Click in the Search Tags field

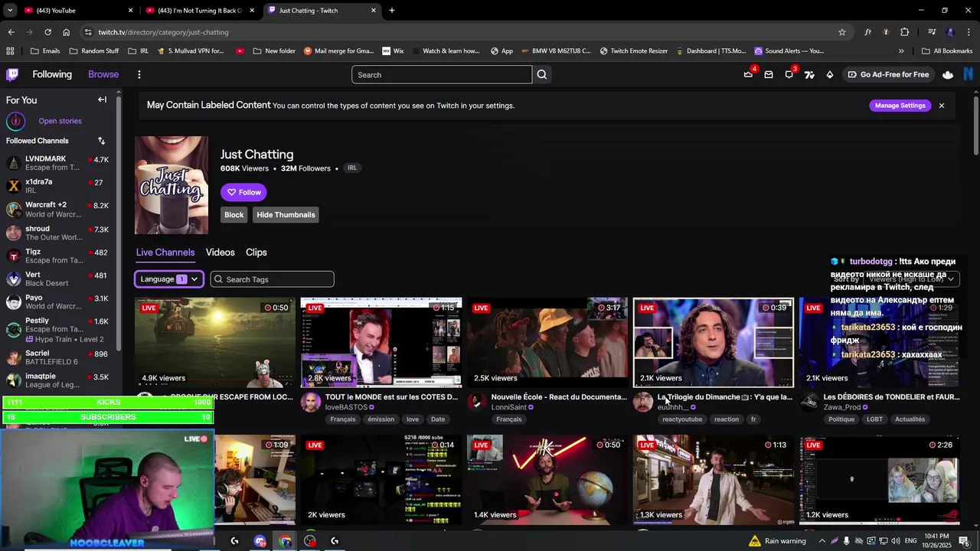(x=273, y=279)
